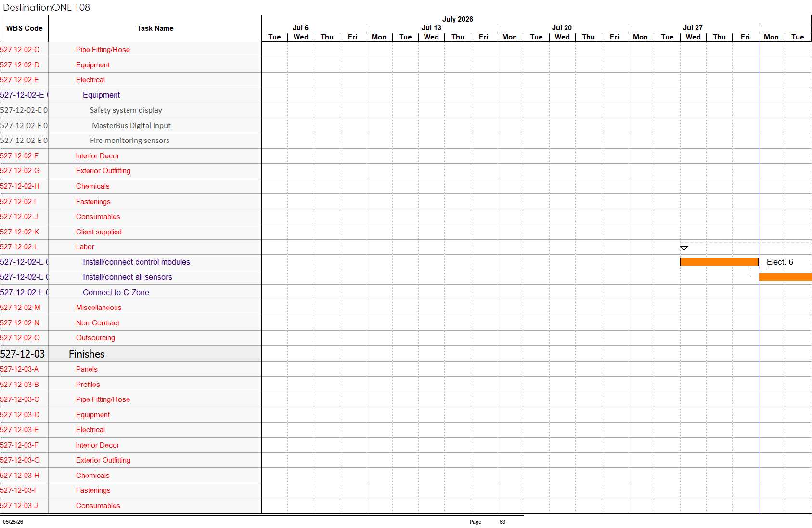Click the Safety system display task
Screen dimensions: 812x528
(x=126, y=110)
